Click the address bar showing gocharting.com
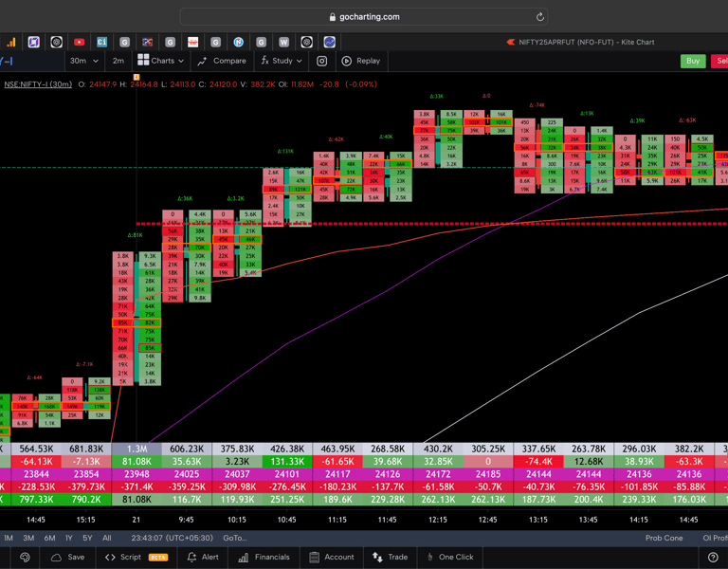The width and height of the screenshot is (728, 569). click(364, 17)
